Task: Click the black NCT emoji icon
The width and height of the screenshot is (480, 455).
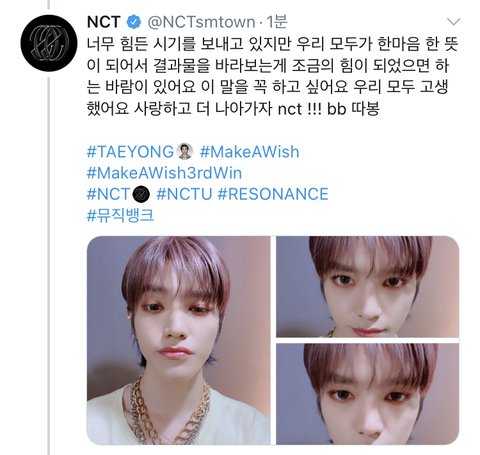Action: point(141,194)
